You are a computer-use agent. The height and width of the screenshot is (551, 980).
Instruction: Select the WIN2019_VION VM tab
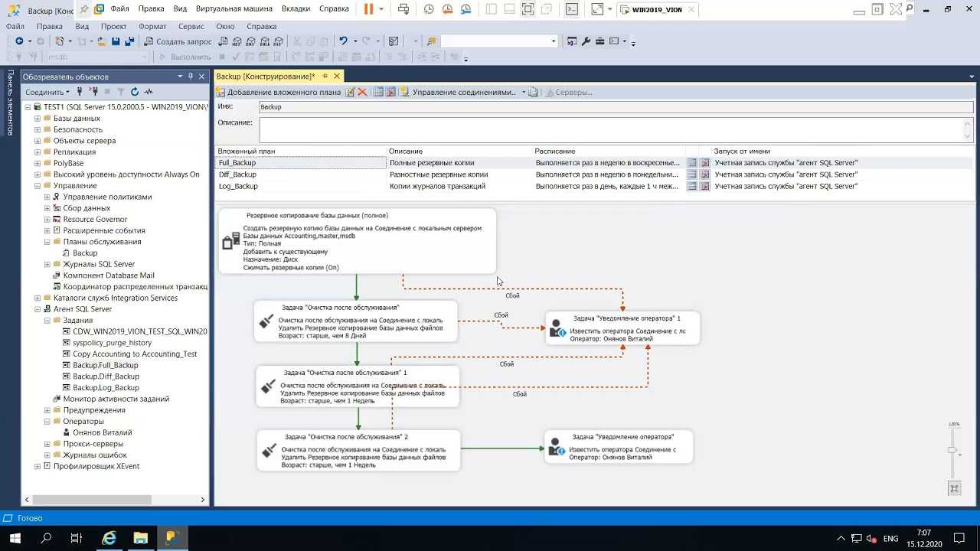(x=658, y=10)
